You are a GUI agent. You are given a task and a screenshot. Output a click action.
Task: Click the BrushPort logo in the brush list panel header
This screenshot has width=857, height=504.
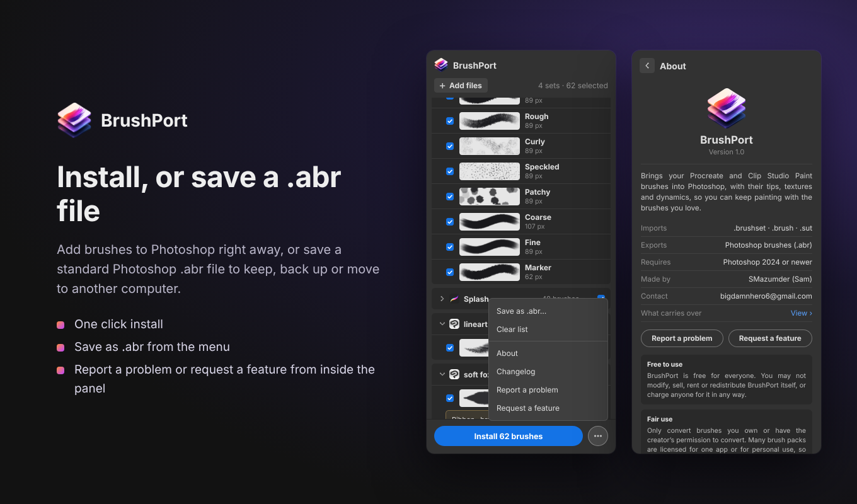click(441, 65)
